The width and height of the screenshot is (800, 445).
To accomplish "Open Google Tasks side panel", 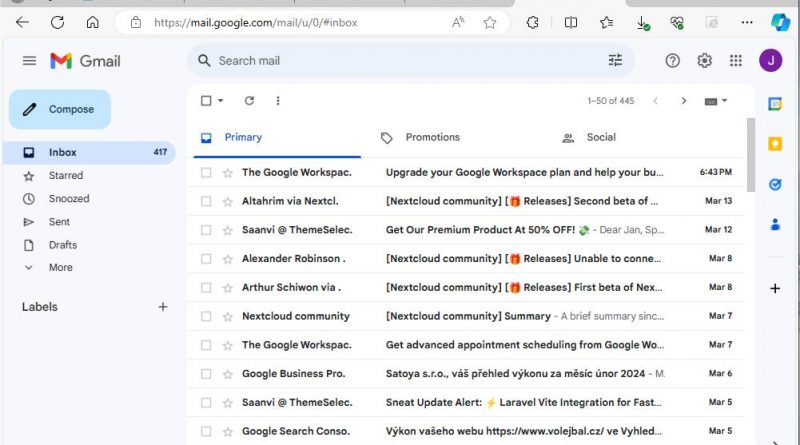I will tap(774, 184).
